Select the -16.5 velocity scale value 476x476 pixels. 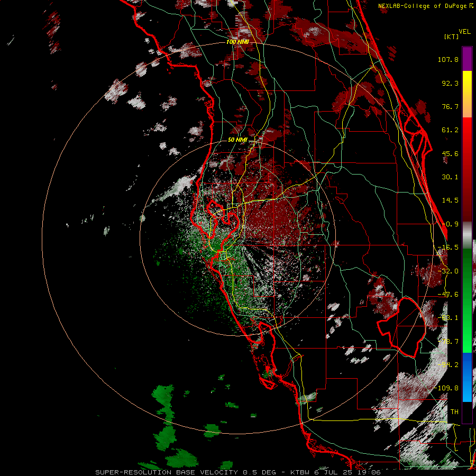click(448, 248)
